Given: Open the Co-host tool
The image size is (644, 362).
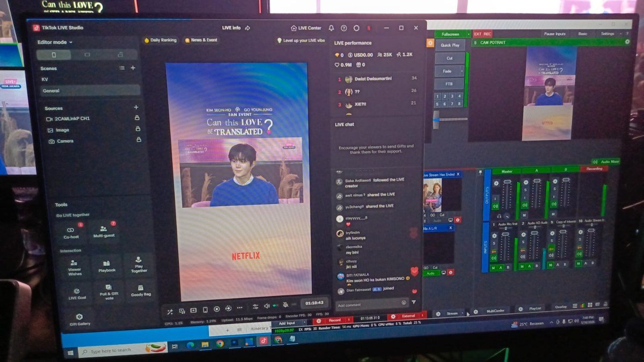Looking at the screenshot, I should 71,232.
